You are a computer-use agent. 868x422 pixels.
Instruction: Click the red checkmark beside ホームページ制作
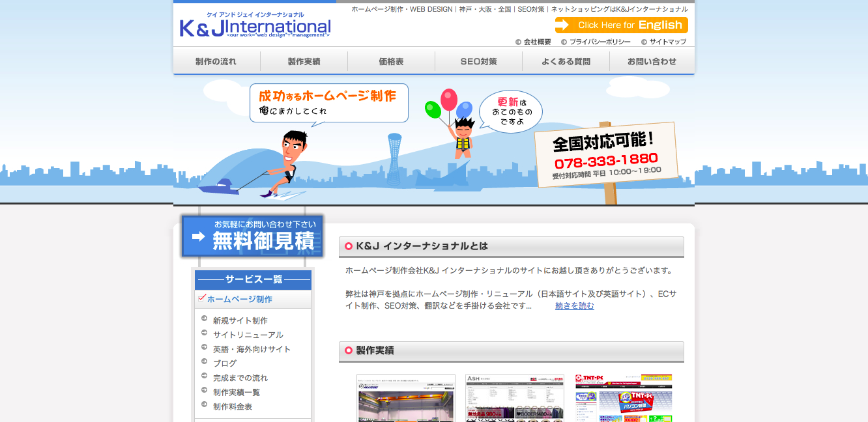[201, 298]
